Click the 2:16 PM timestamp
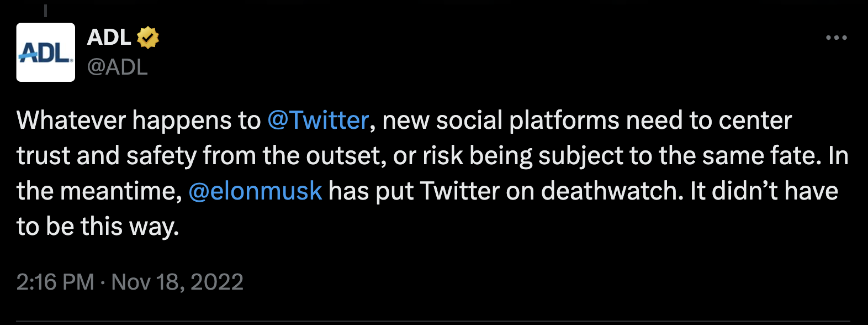The height and width of the screenshot is (325, 868). pos(55,282)
